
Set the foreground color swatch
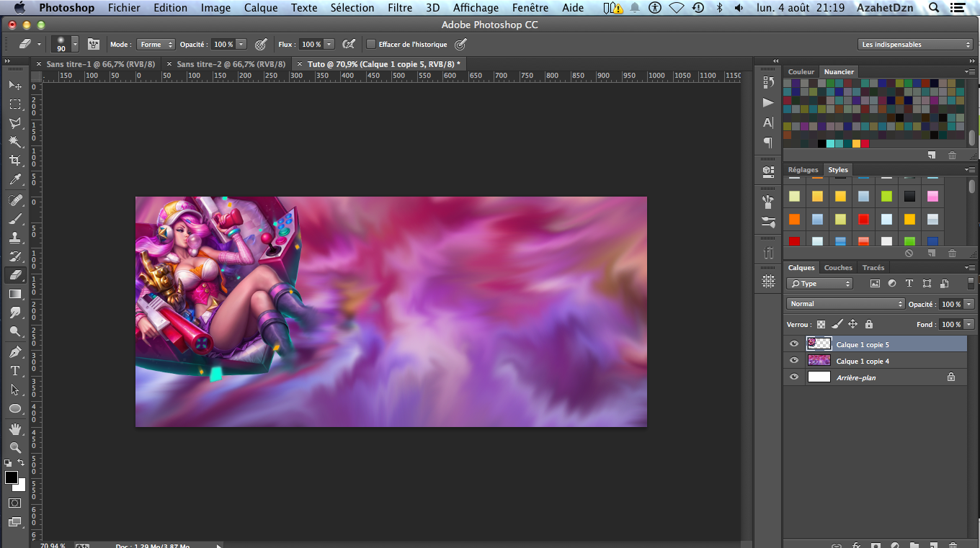[x=11, y=477]
